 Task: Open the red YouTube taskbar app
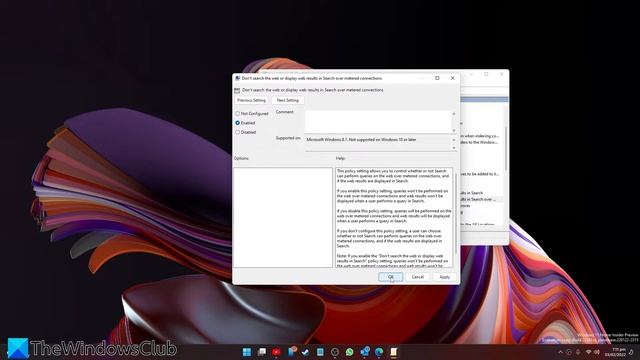point(276,352)
